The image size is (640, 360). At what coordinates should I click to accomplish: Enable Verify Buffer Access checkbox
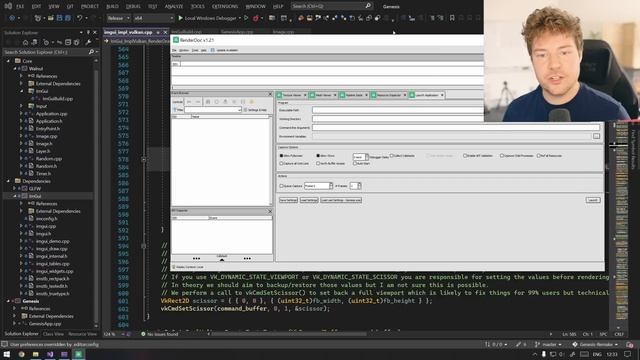coord(318,163)
